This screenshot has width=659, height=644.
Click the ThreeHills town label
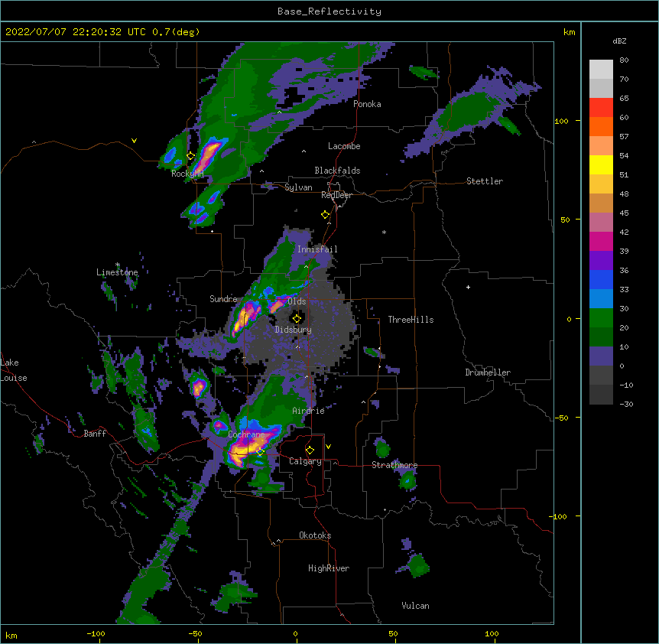tap(411, 320)
